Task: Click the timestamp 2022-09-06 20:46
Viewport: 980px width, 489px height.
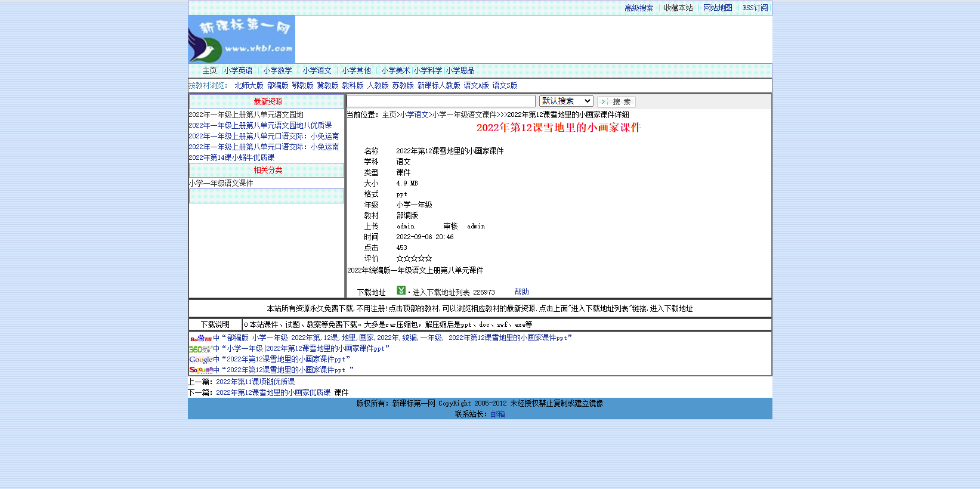Action: [x=425, y=237]
